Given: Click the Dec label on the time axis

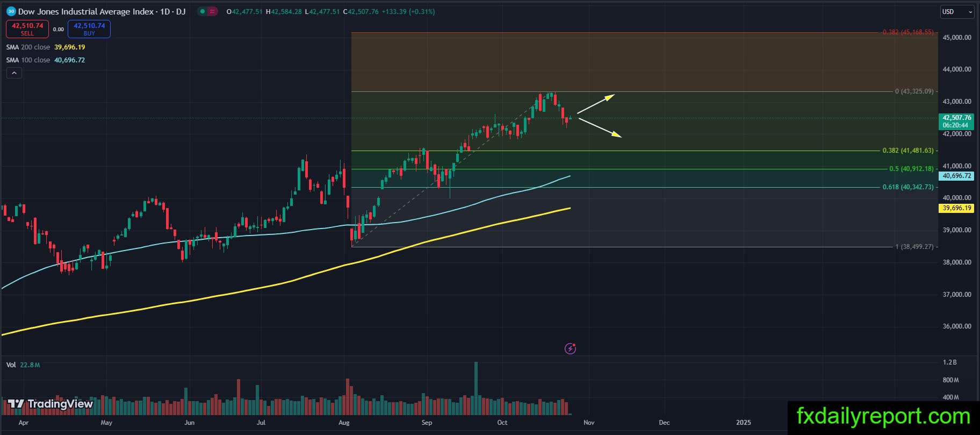Looking at the screenshot, I should pos(664,423).
